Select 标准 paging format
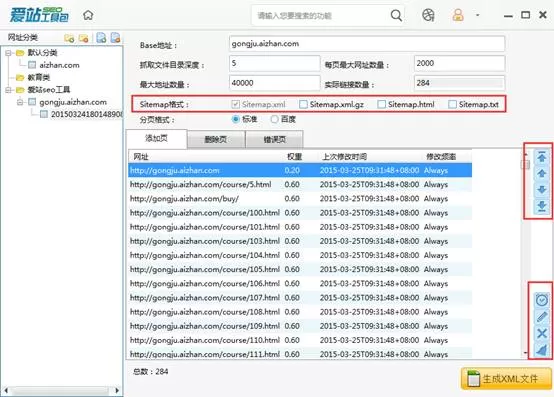 coord(236,119)
